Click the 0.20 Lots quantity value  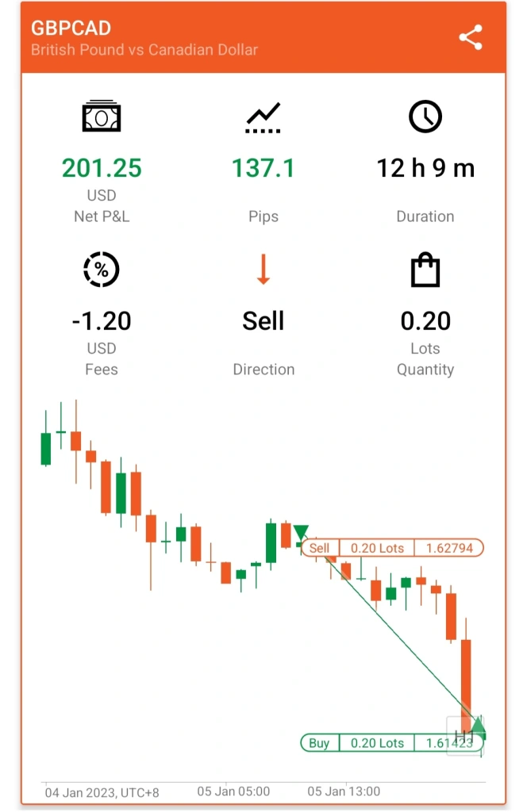[x=425, y=321]
